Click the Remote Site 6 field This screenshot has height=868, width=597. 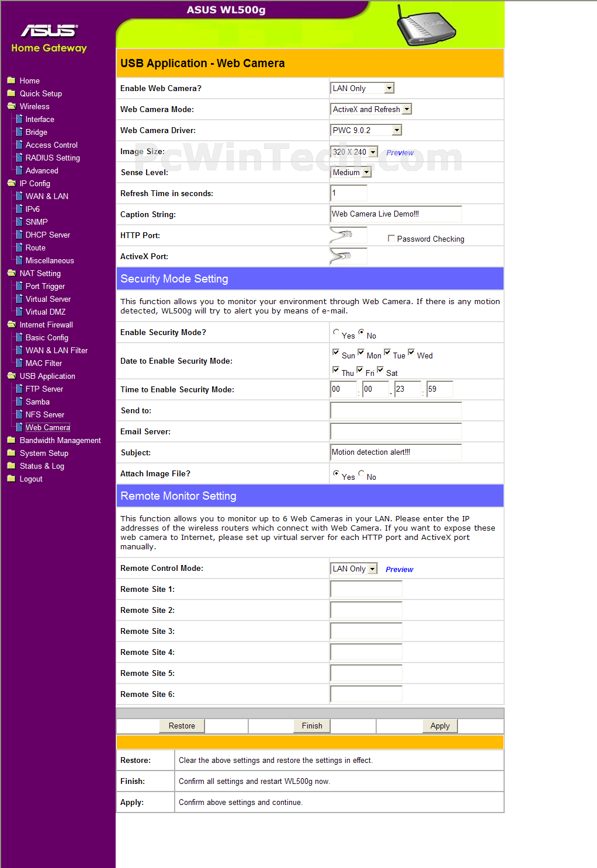pyautogui.click(x=366, y=693)
